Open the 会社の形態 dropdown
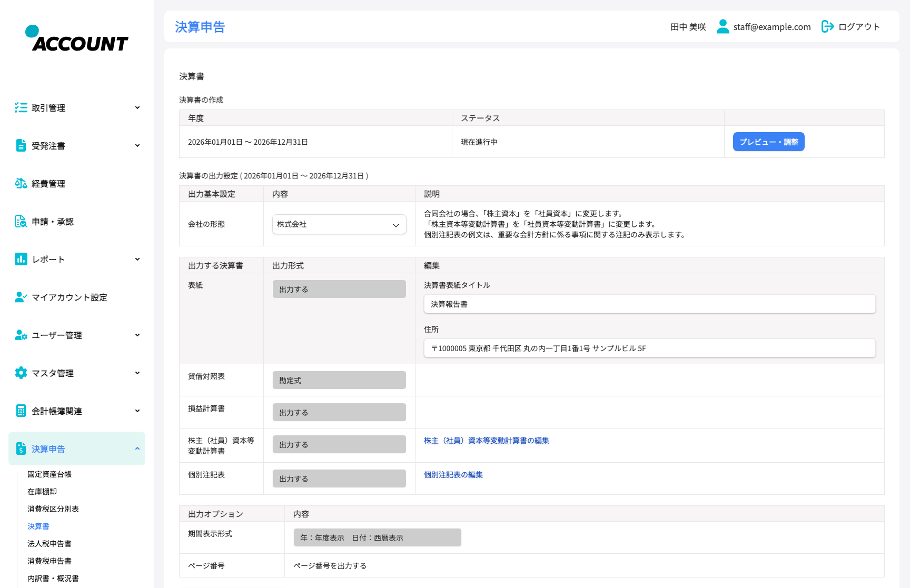Image resolution: width=910 pixels, height=588 pixels. pos(339,224)
